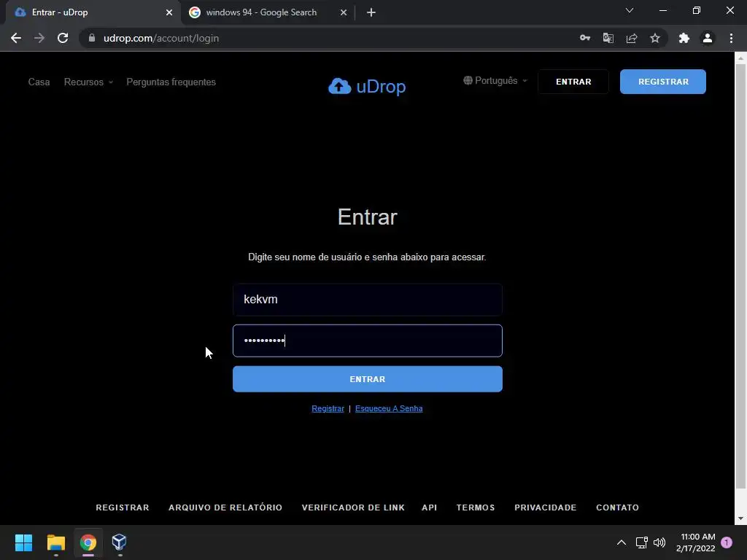Open network settings tray icon

[x=642, y=542]
